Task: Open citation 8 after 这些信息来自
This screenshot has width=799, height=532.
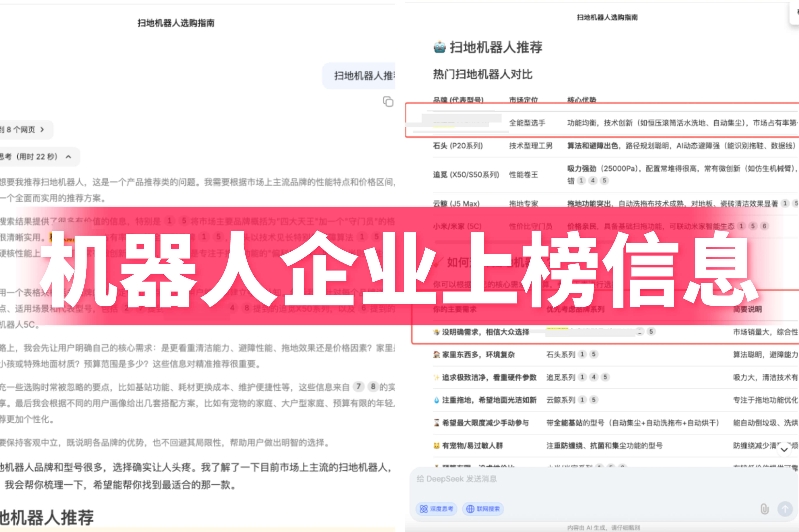Action: [373, 386]
